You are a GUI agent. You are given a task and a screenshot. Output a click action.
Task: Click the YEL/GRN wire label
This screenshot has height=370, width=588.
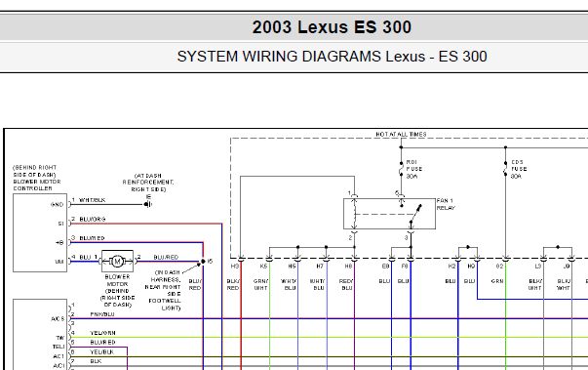[x=102, y=333]
